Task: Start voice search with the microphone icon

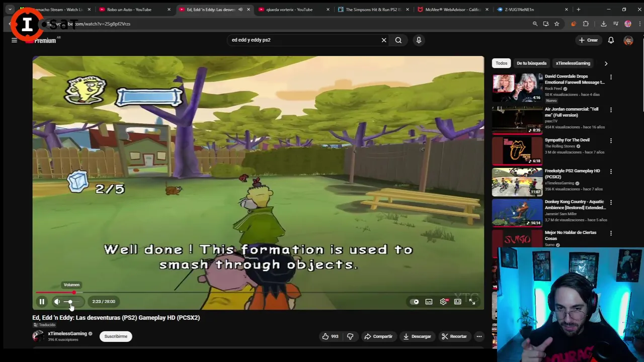Action: point(419,40)
